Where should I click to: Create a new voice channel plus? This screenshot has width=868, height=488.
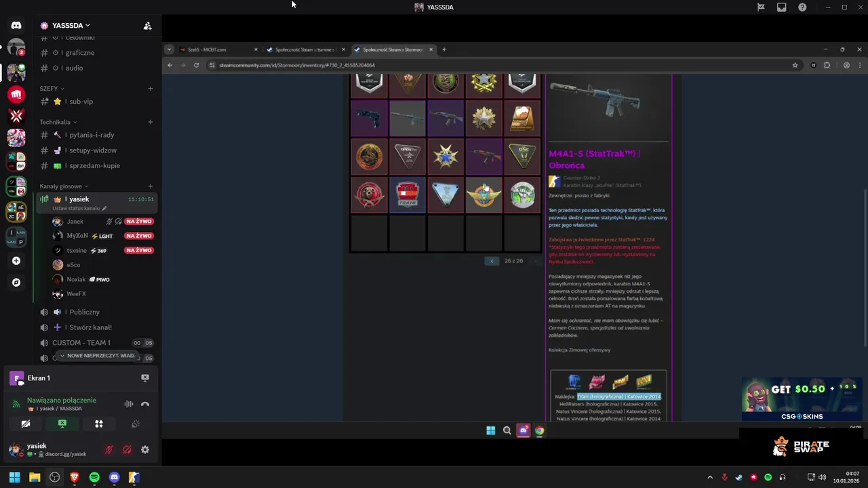coord(151,186)
